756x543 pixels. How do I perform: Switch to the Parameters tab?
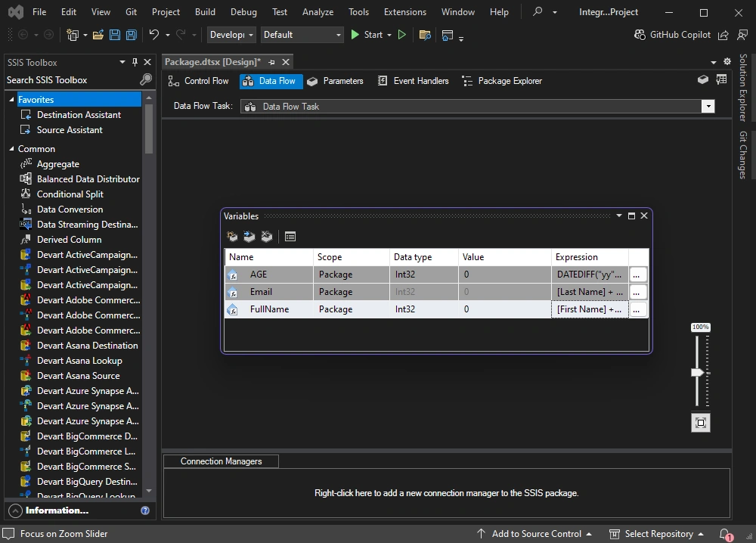[336, 81]
